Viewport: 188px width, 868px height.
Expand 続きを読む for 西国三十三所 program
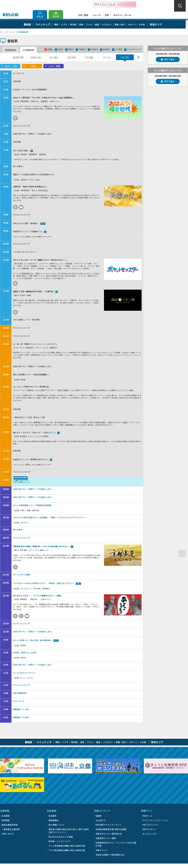[x=17, y=306]
